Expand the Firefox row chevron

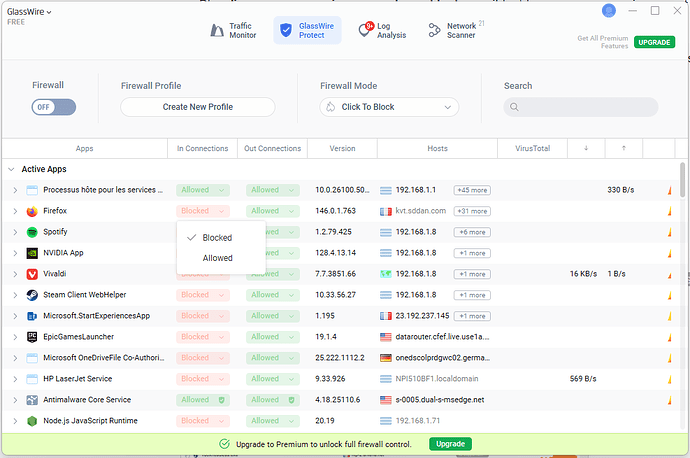click(14, 211)
